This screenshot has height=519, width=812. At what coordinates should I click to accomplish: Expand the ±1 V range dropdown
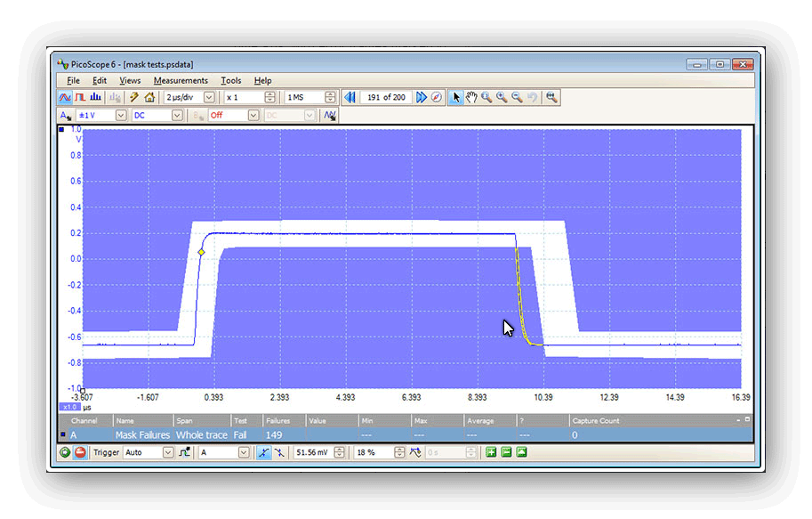click(119, 115)
